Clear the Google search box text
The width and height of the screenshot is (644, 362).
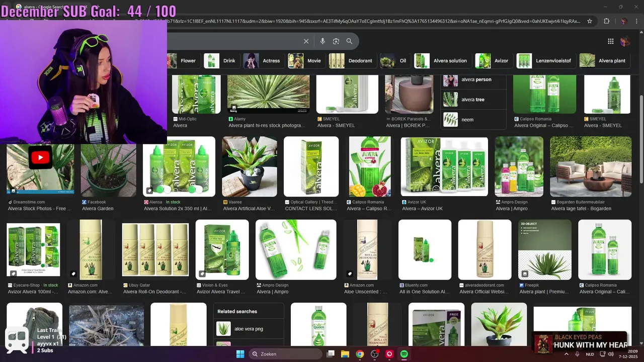tap(306, 41)
